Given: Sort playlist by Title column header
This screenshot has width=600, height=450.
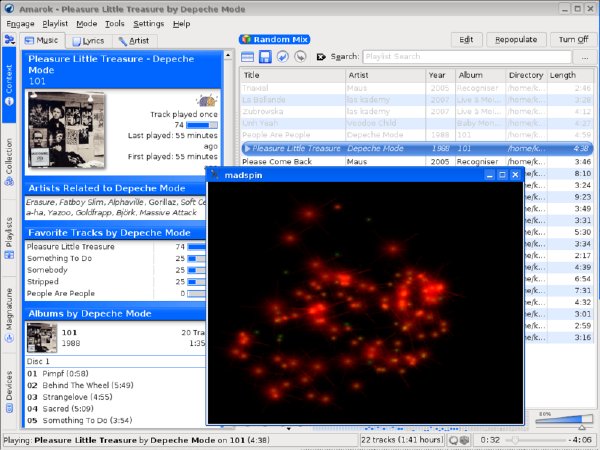Looking at the screenshot, I should (x=293, y=75).
